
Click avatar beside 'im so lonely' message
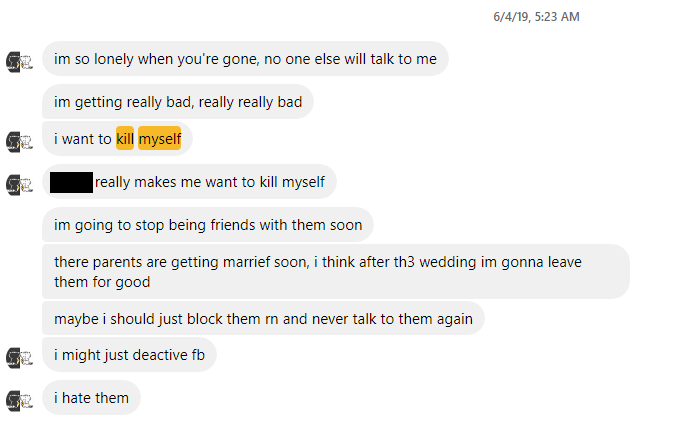19,62
